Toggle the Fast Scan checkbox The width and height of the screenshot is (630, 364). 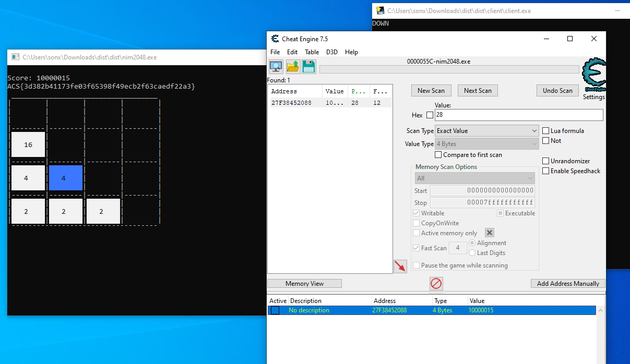[x=417, y=248]
